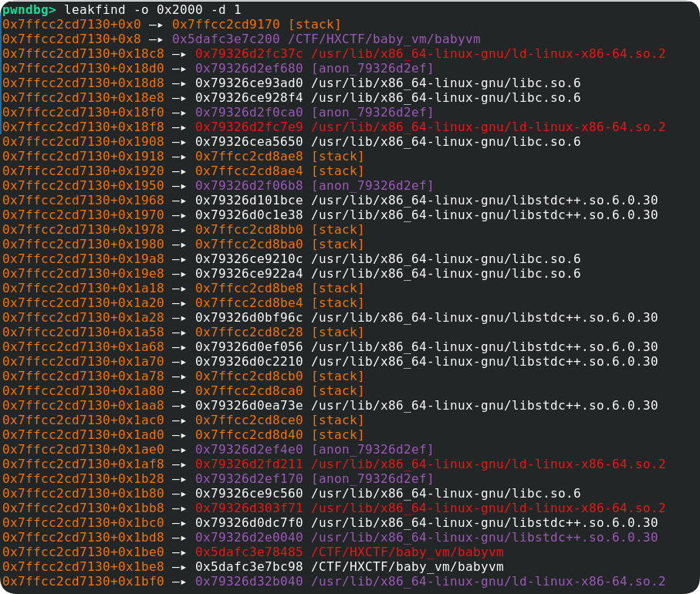700x594 pixels.
Task: Select stack address 0x7ffcc2cd8be4
Action: (x=249, y=302)
